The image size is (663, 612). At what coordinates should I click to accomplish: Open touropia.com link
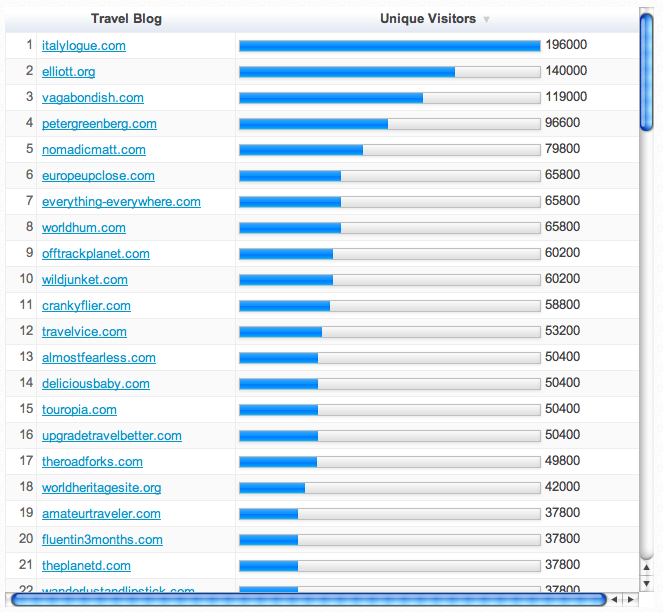(79, 410)
